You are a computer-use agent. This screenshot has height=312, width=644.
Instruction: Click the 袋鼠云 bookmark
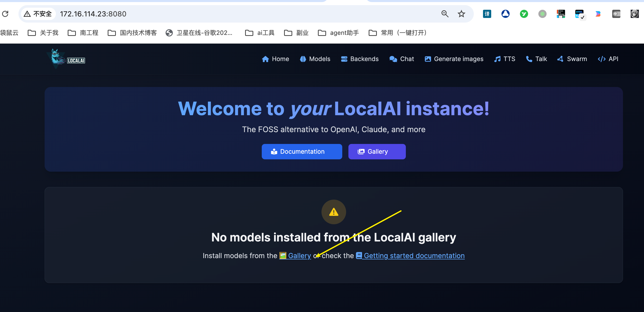(9, 33)
